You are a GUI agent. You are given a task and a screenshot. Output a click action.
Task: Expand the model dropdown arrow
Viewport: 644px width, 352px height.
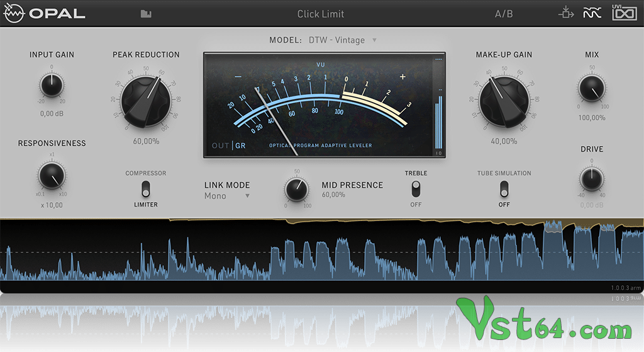coord(374,40)
